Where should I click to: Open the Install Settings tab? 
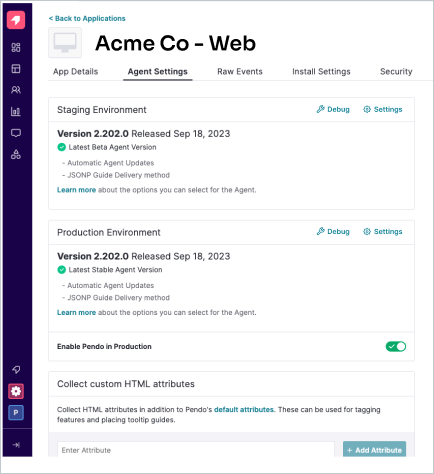point(321,72)
